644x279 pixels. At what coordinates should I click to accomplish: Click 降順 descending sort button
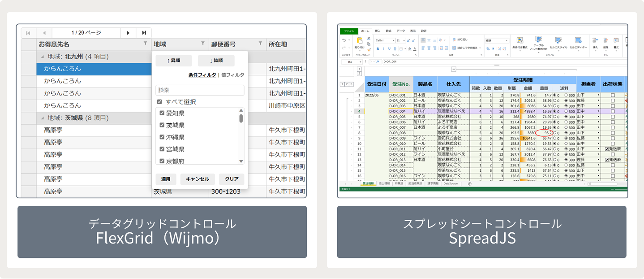pyautogui.click(x=216, y=61)
